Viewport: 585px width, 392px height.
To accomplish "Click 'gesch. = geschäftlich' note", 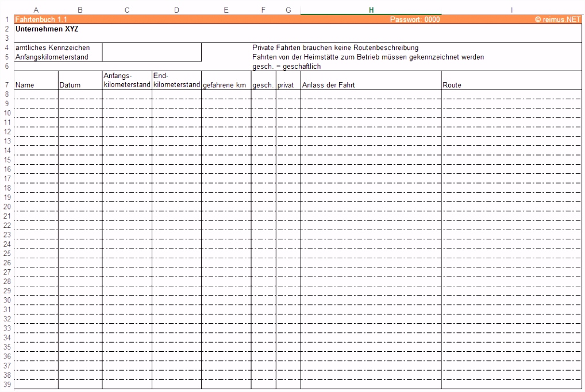I will pos(287,67).
